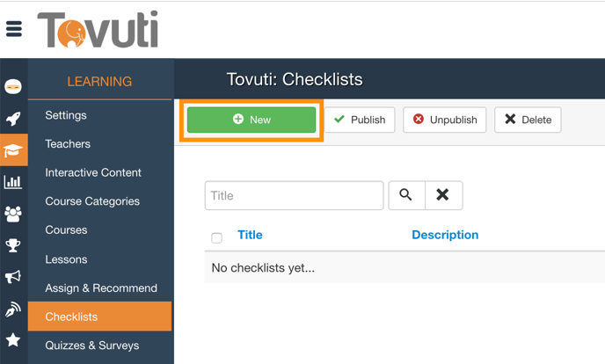Screen dimensions: 605x364
Task: Open the trophy icon in sidebar
Action: [x=13, y=245]
